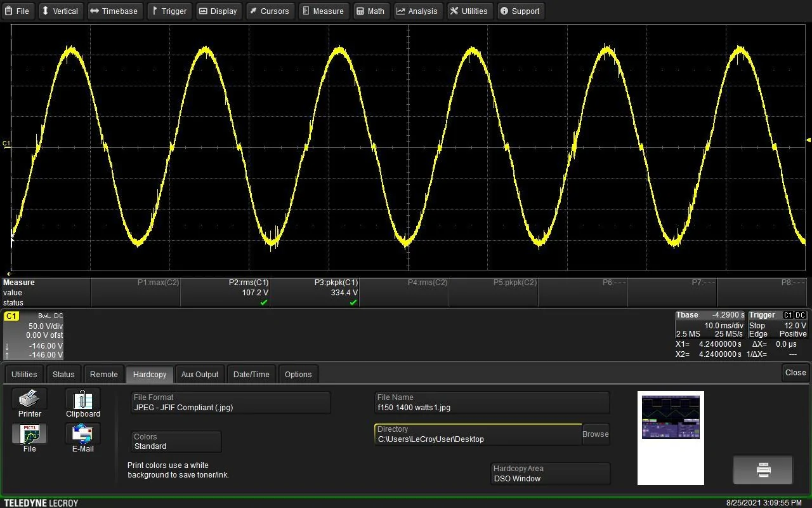Screen dimensions: 812x508
Task: Close the Utilities dialog panel
Action: coord(795,373)
